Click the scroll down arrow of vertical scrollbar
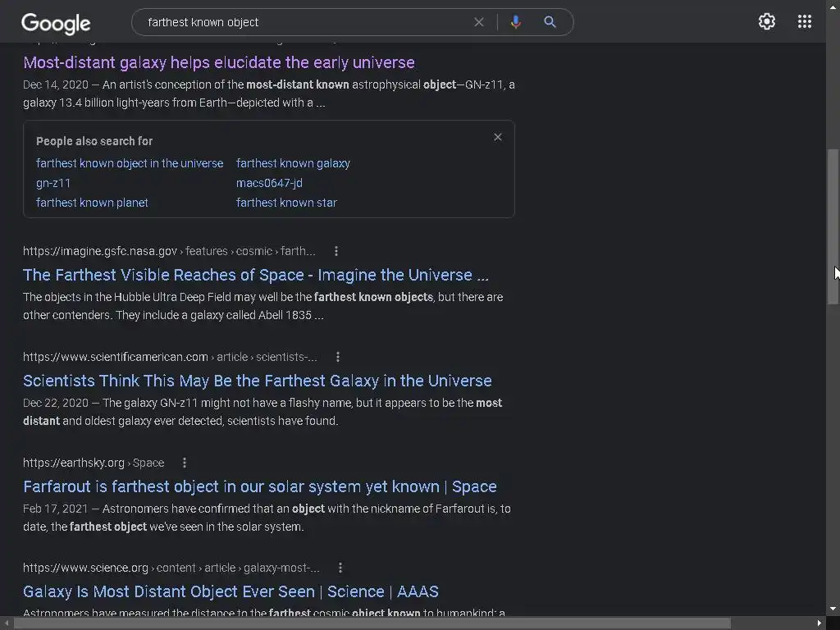This screenshot has height=630, width=840. point(833,609)
